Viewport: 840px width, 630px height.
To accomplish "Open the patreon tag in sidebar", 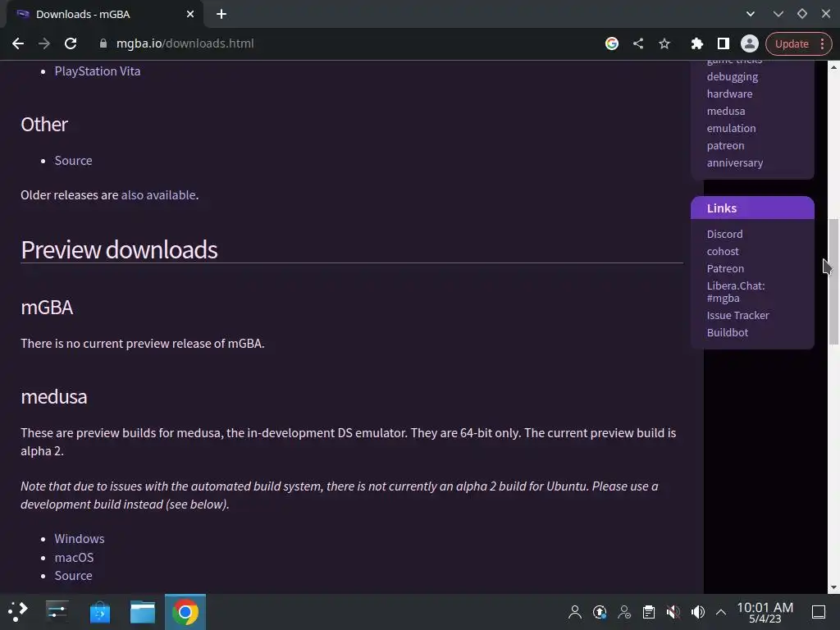I will click(725, 146).
